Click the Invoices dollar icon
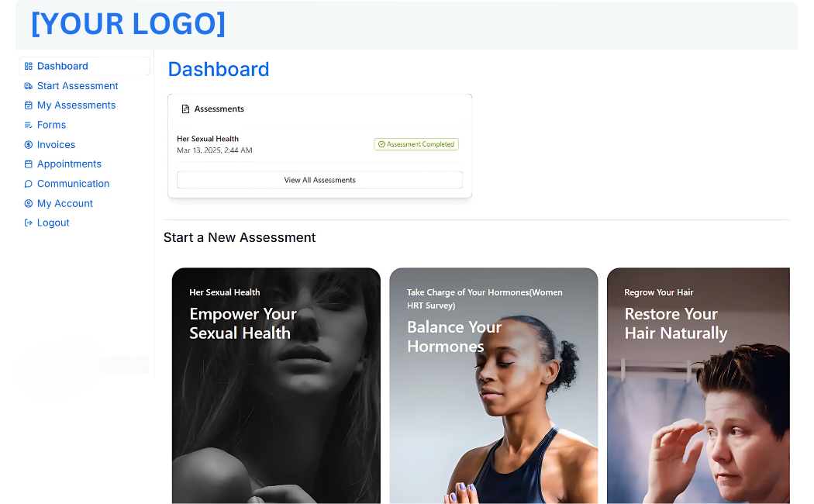The width and height of the screenshot is (814, 504). [x=29, y=145]
